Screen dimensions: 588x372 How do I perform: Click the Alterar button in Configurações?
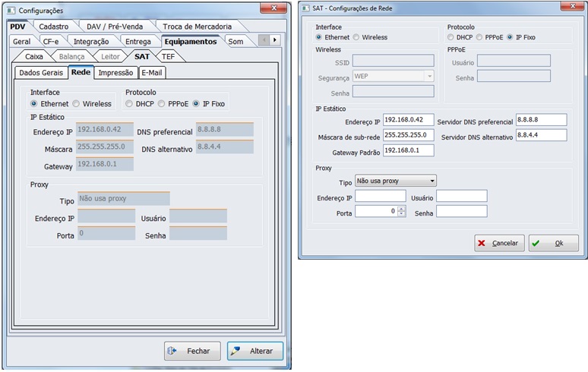pos(255,351)
